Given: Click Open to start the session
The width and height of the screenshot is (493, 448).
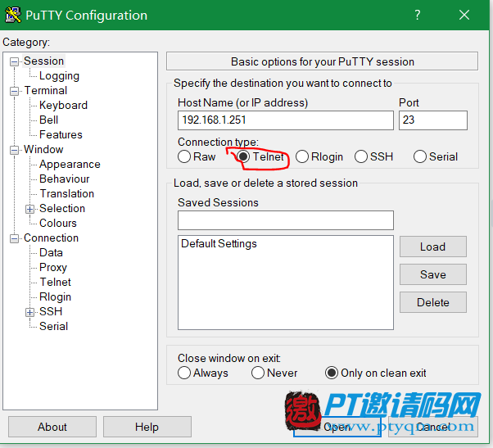Looking at the screenshot, I should coord(337,427).
